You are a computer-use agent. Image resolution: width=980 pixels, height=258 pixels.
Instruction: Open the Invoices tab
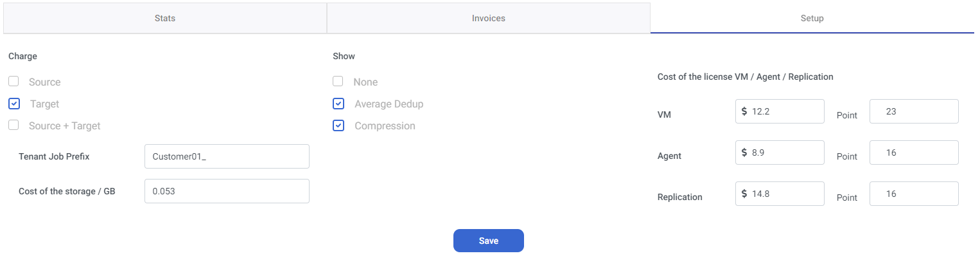[489, 18]
